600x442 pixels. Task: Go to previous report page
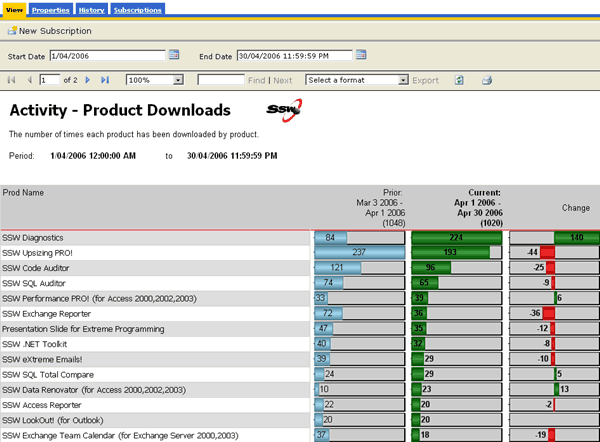pyautogui.click(x=29, y=79)
